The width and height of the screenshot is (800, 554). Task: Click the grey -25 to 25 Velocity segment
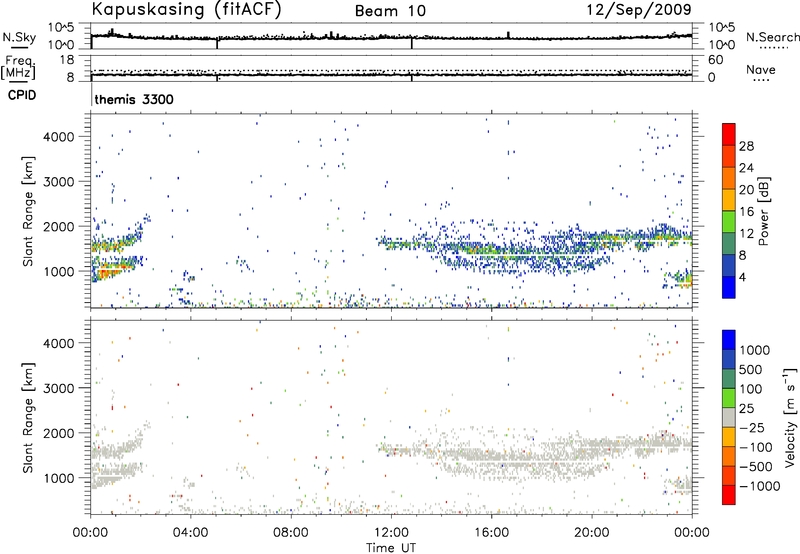coord(729,417)
